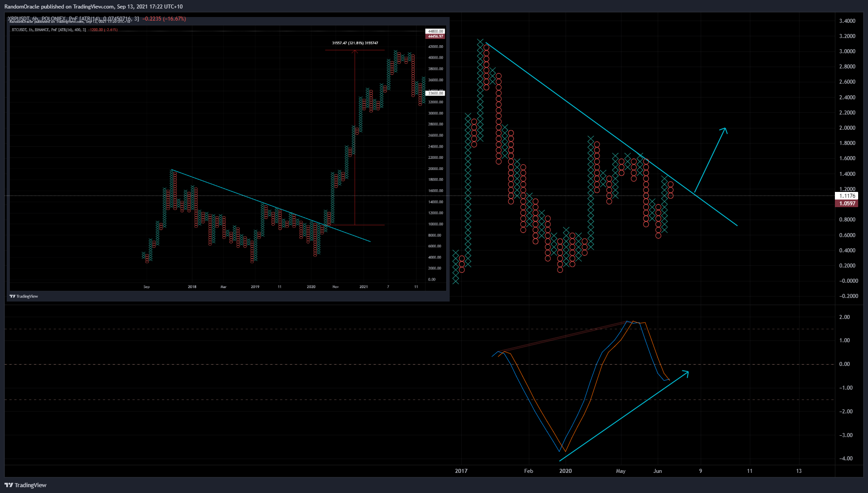Click the 2.8000 price axis label
Image resolution: width=868 pixels, height=493 pixels.
coord(847,67)
